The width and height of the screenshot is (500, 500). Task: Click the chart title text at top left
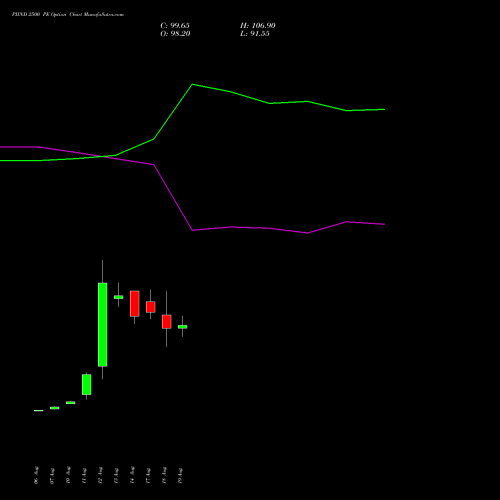[x=68, y=15]
